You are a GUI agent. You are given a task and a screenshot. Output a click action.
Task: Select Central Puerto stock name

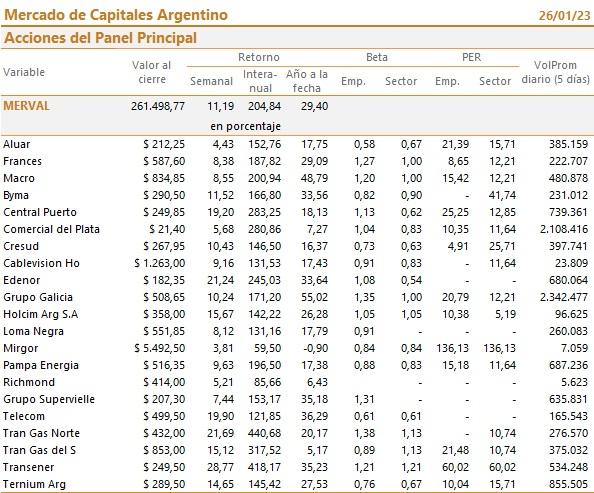click(x=40, y=212)
